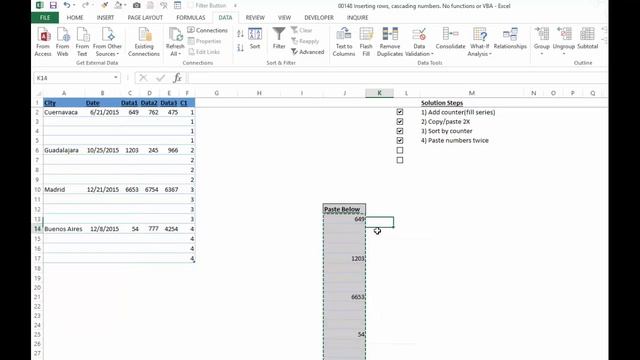Click the Advanced filter option
Viewport: 640px width, 360px height.
308,52
